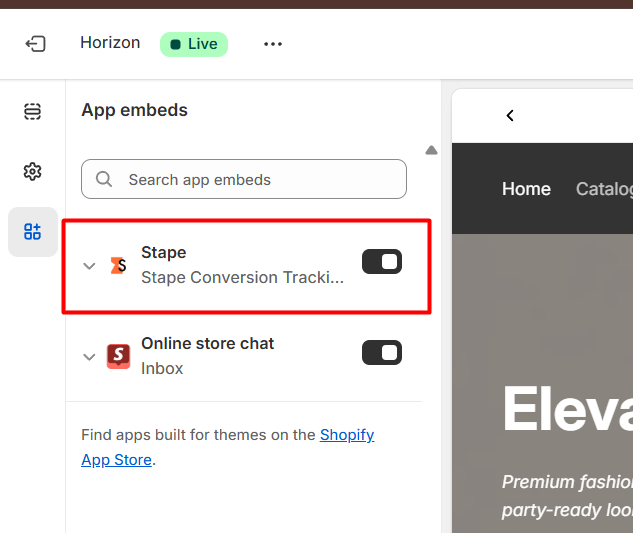Viewport: 633px width, 533px height.
Task: Click the back arrow in preview
Action: [510, 115]
